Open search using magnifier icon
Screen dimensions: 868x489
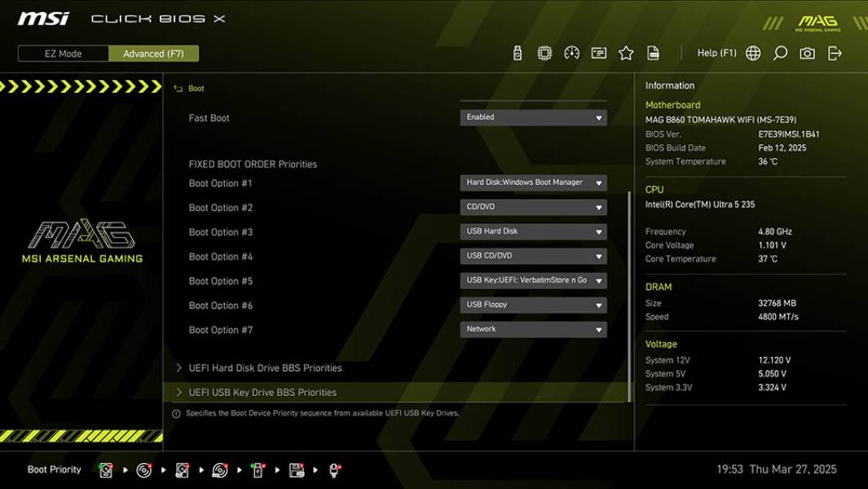[x=780, y=53]
